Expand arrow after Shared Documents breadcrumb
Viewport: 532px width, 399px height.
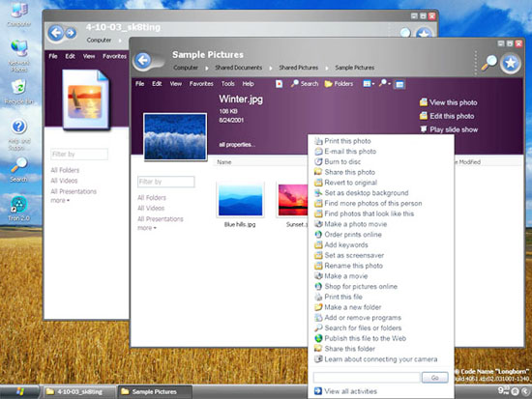(271, 68)
